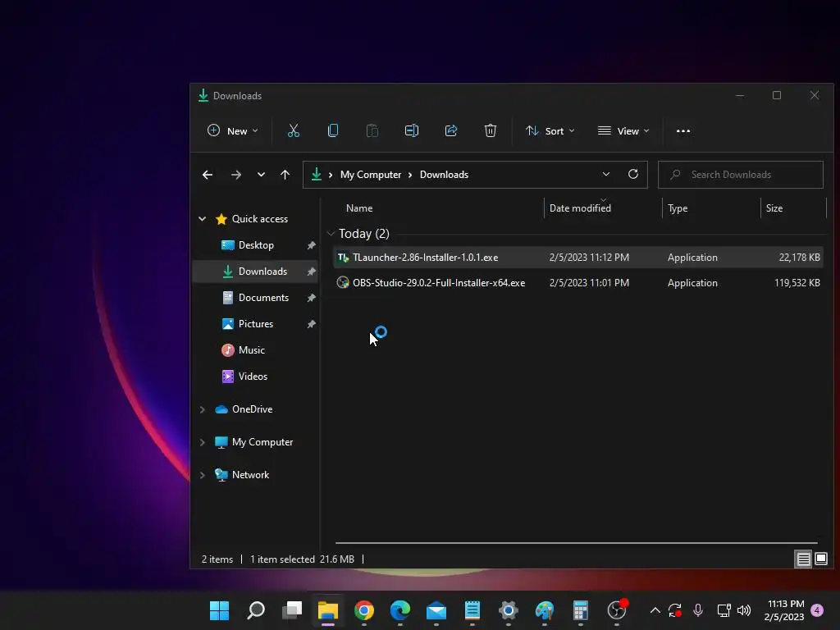Click the OBS Studio installer file icon
This screenshot has width=840, height=630.
(343, 283)
